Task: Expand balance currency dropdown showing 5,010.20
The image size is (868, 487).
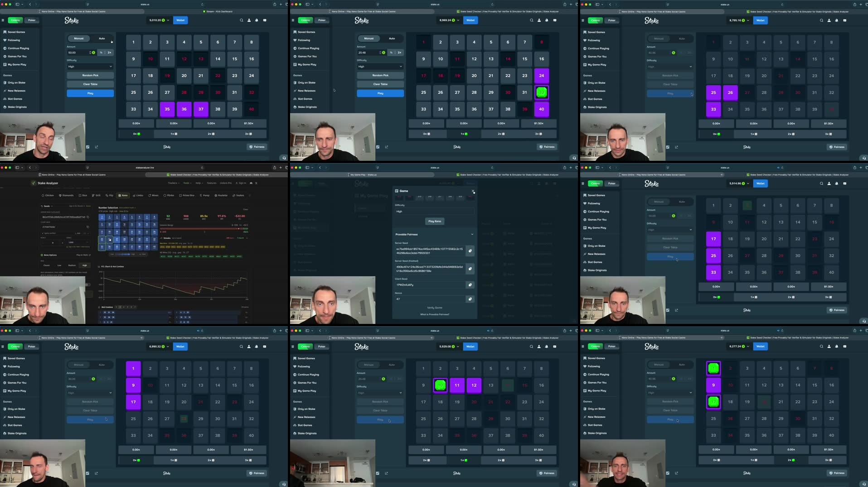Action: (159, 20)
